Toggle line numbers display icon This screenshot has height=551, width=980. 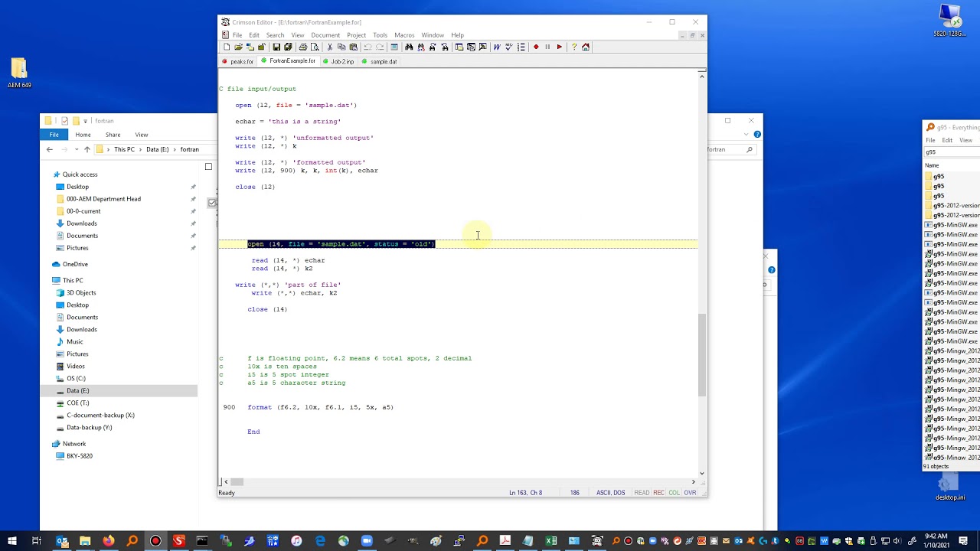point(521,47)
